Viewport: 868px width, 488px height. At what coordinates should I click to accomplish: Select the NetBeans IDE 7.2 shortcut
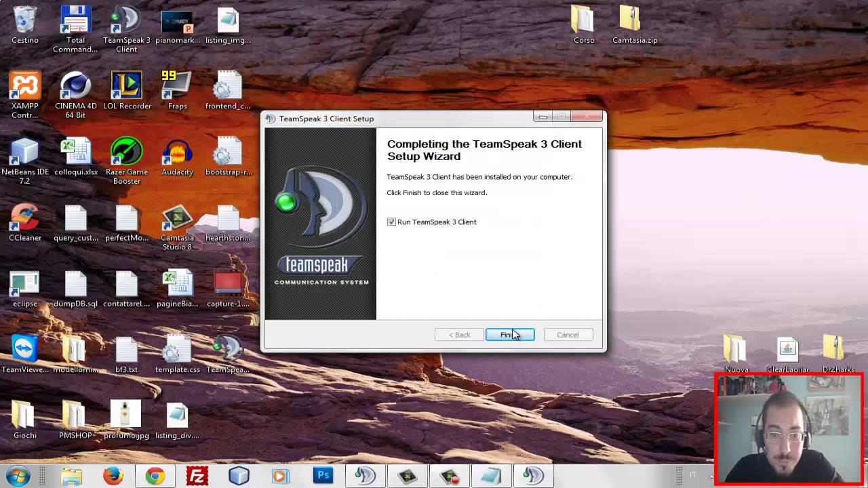[x=25, y=161]
